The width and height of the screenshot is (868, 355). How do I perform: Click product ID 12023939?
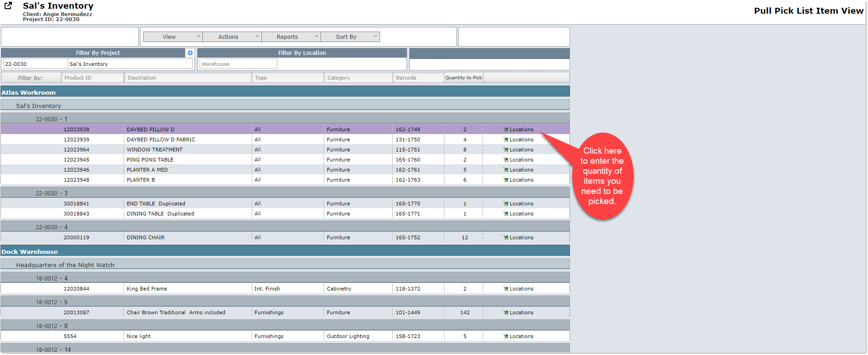(x=76, y=140)
